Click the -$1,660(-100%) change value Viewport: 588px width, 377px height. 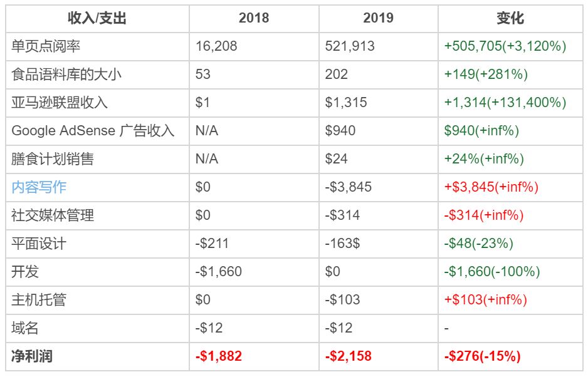pyautogui.click(x=492, y=272)
